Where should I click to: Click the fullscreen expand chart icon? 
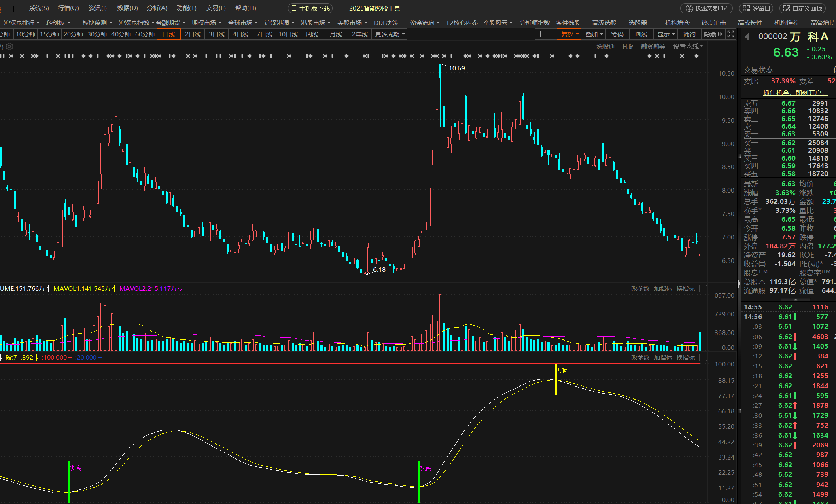pyautogui.click(x=731, y=34)
